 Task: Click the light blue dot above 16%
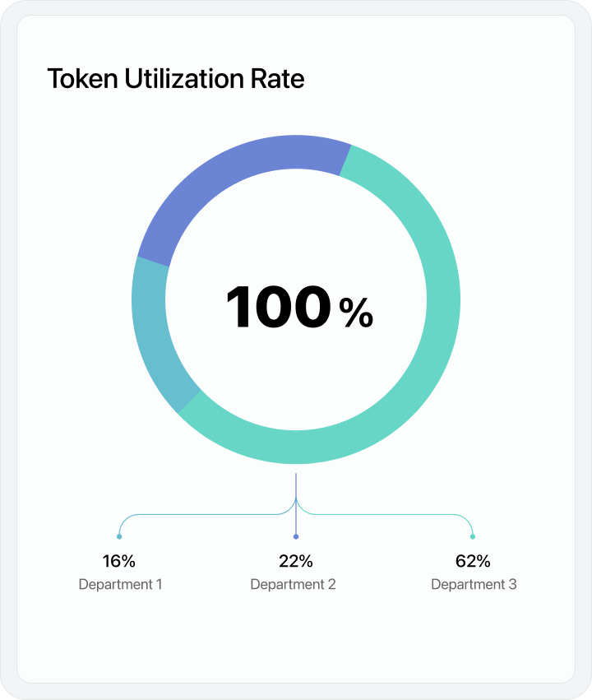(x=119, y=536)
